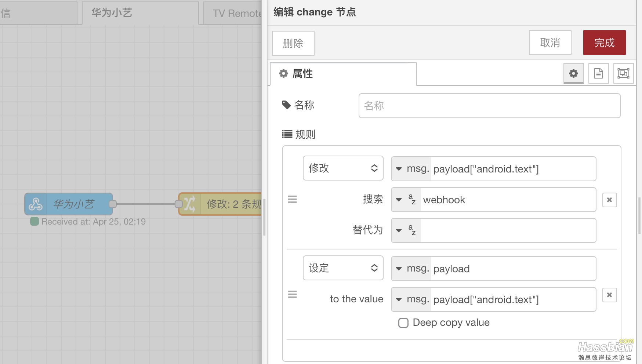
Task: Open type selector for 替代为 field
Action: coord(406,230)
